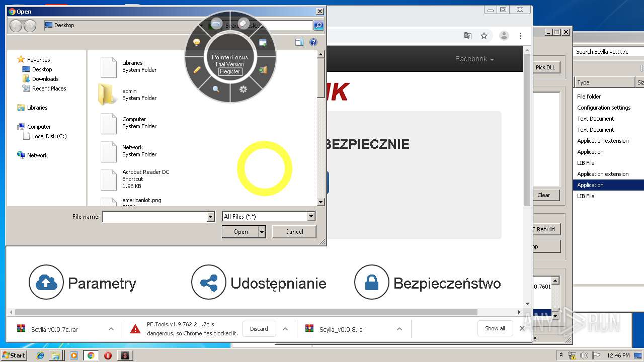Expand the File name dropdown arrow
This screenshot has width=644, height=362.
coord(211,217)
